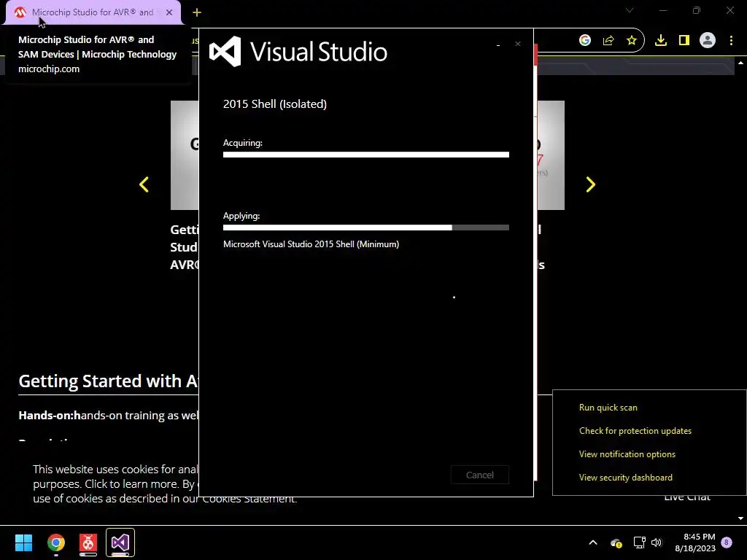Open the clock showing 8:45 PM

tap(695, 542)
